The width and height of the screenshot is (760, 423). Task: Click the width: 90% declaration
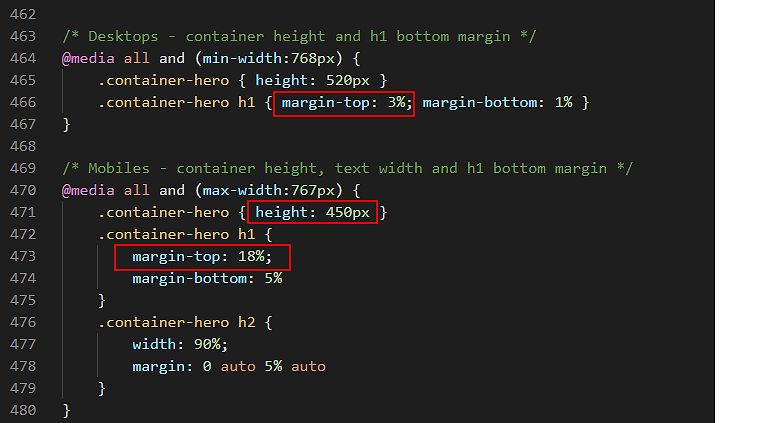(180, 345)
